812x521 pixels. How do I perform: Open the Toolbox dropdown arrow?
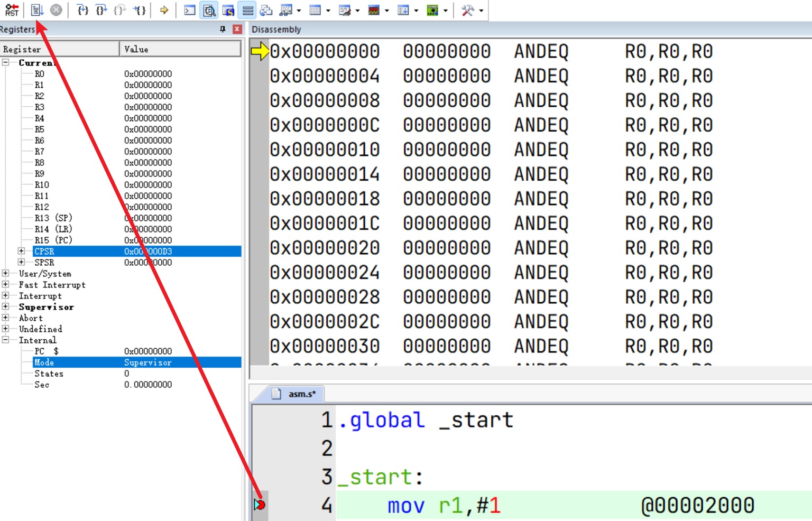(x=481, y=11)
